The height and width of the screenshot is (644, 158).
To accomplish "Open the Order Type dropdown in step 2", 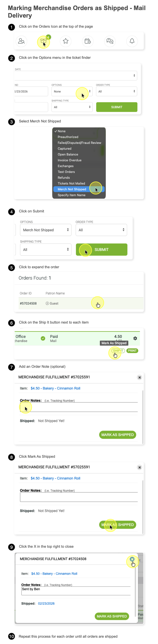I will click(117, 92).
